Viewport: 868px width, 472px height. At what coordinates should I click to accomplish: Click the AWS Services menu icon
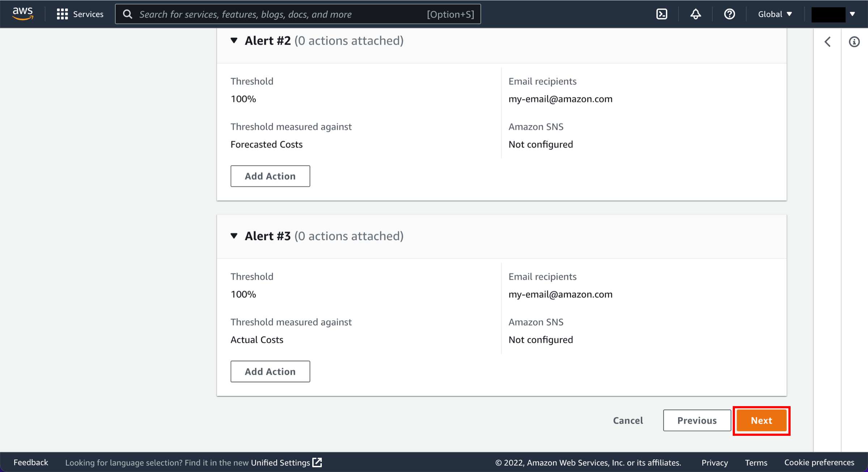pos(62,14)
